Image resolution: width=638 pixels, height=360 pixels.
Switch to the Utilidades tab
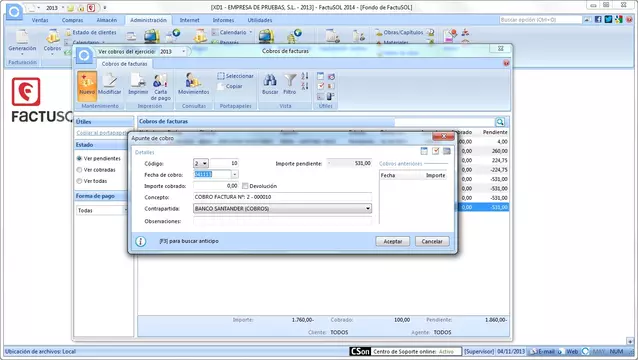(x=260, y=20)
